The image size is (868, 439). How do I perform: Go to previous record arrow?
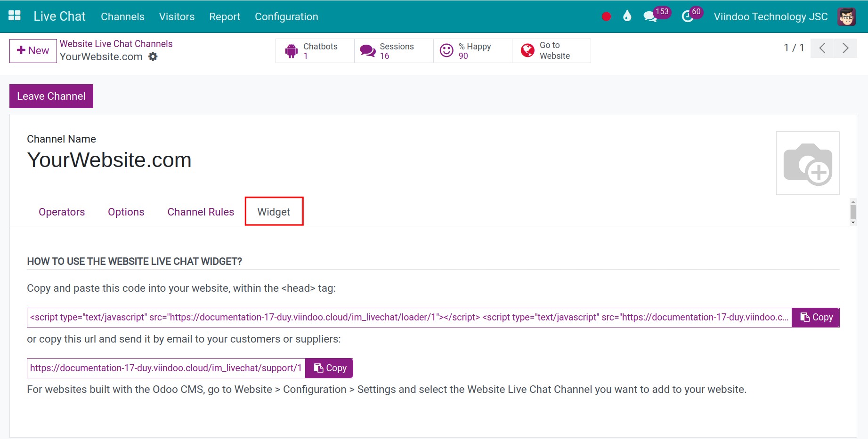[822, 48]
